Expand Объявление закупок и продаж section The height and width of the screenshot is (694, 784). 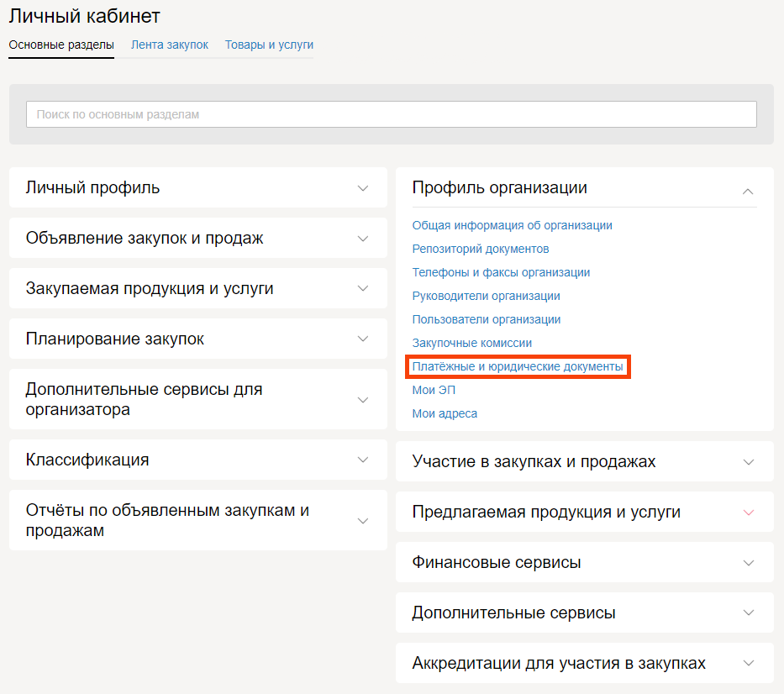coord(362,239)
